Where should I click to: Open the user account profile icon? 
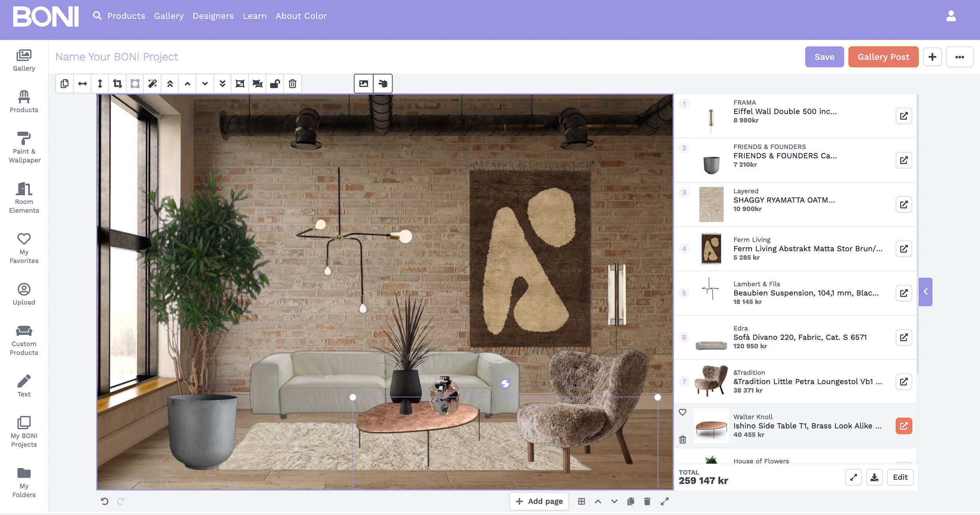pyautogui.click(x=951, y=16)
